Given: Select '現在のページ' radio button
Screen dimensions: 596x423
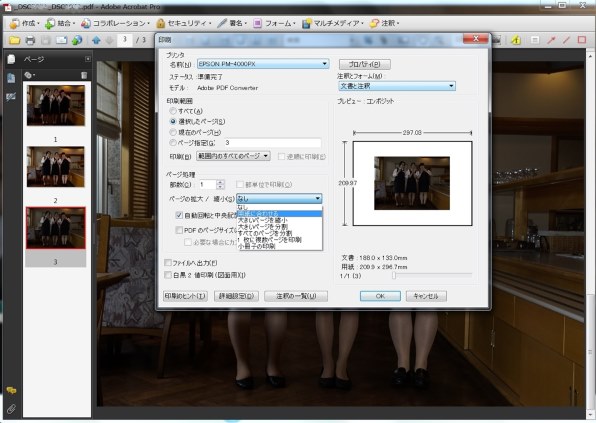Looking at the screenshot, I should [173, 132].
